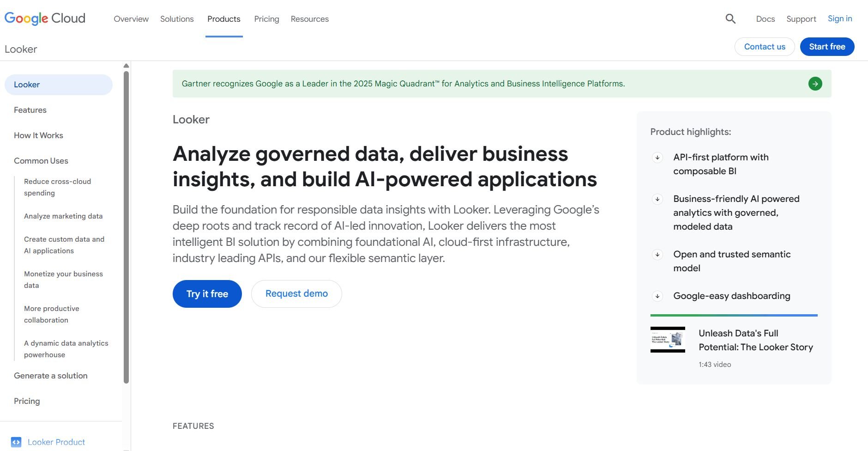Click arrow icon beside Business-friendly AI powered
The height and width of the screenshot is (451, 868).
tap(657, 199)
